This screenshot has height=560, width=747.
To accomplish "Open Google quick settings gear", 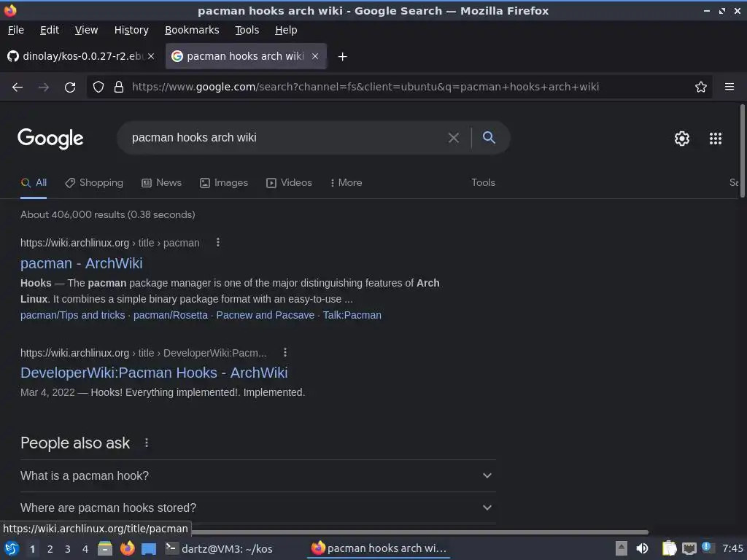I will coord(682,139).
